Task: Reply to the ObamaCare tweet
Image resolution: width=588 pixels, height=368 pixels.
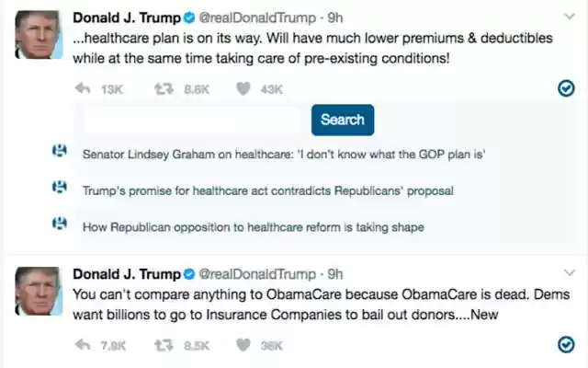Action: (x=82, y=346)
